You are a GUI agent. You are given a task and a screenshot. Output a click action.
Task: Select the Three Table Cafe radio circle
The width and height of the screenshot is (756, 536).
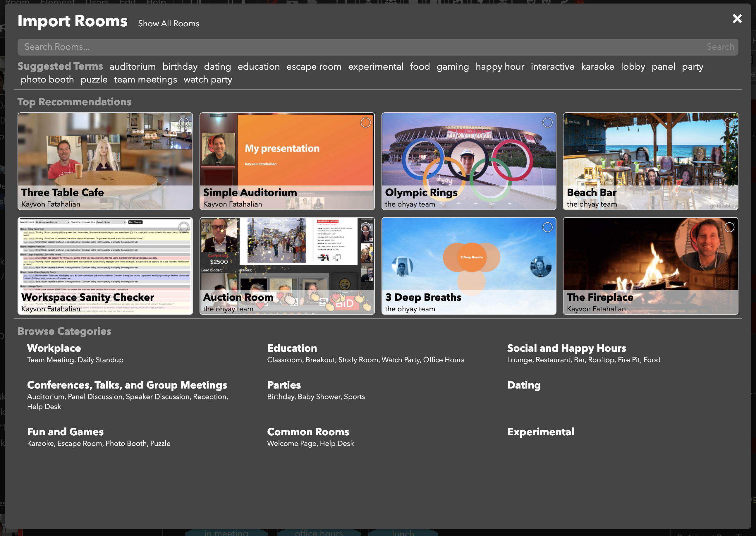(184, 123)
